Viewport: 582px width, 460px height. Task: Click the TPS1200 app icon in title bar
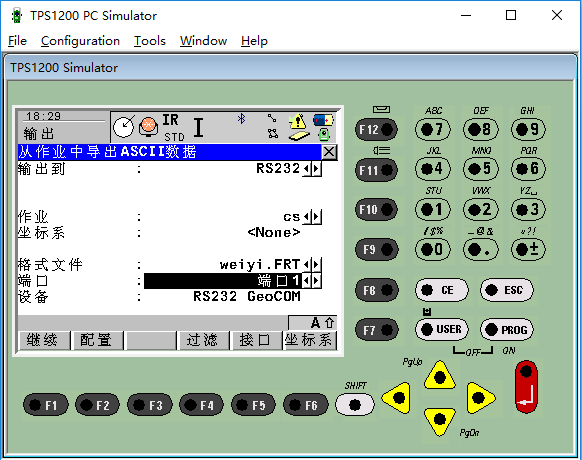coord(16,16)
